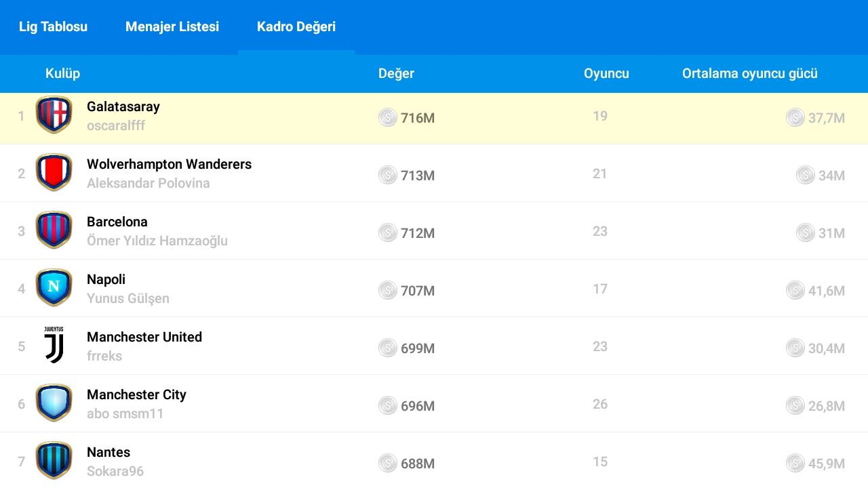
Task: Click the Wolverhampton Wanderers club crest
Action: point(54,172)
